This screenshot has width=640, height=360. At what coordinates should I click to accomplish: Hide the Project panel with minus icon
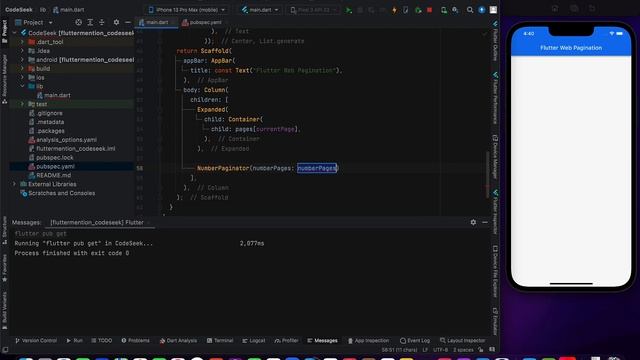click(x=128, y=22)
